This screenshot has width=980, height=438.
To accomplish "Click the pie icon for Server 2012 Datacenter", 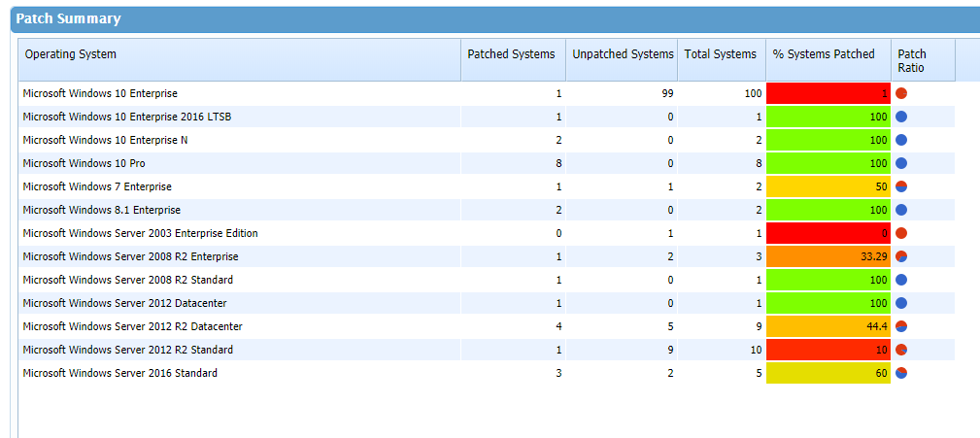I will [901, 303].
